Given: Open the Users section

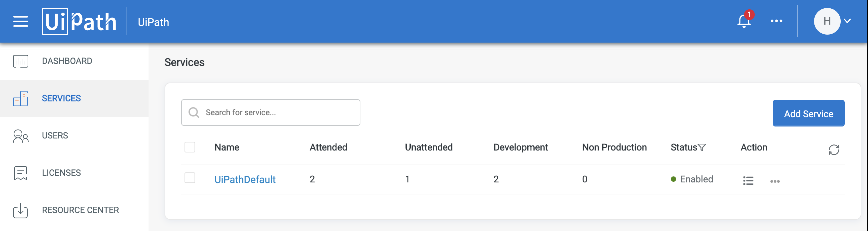Looking at the screenshot, I should coord(74,135).
